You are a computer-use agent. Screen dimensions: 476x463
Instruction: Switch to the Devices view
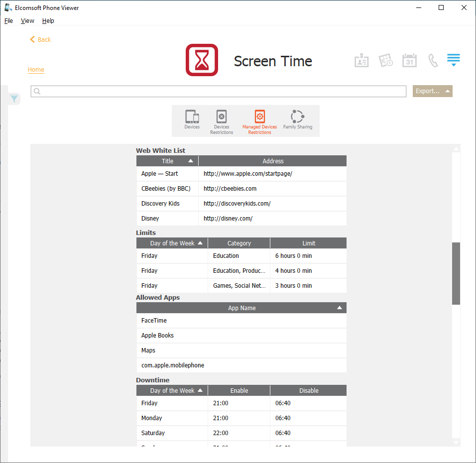[x=192, y=120]
